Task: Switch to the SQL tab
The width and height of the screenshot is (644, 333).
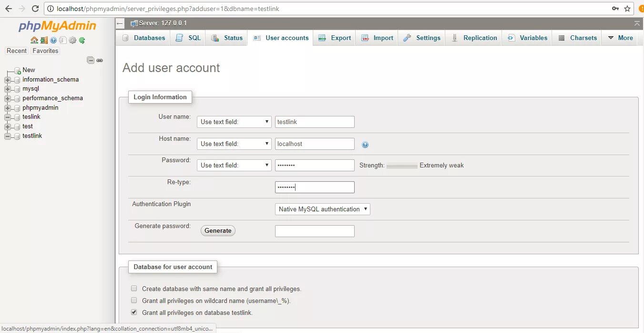Action: 188,38
